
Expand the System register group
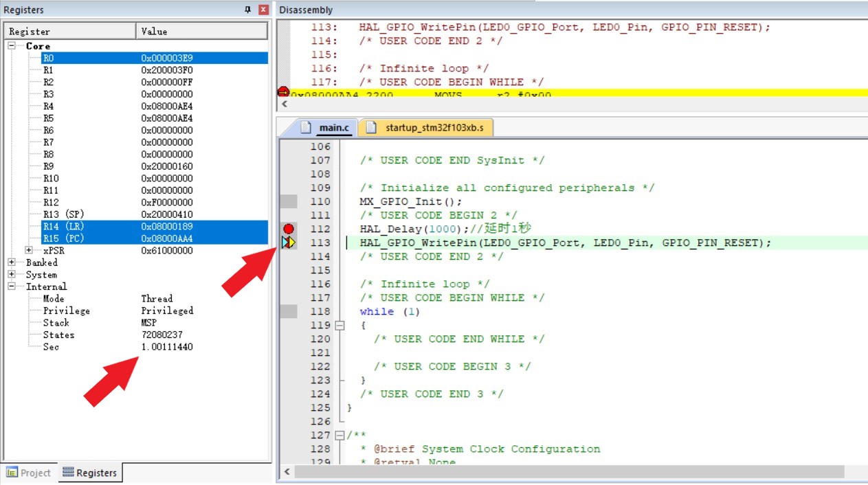coord(12,275)
